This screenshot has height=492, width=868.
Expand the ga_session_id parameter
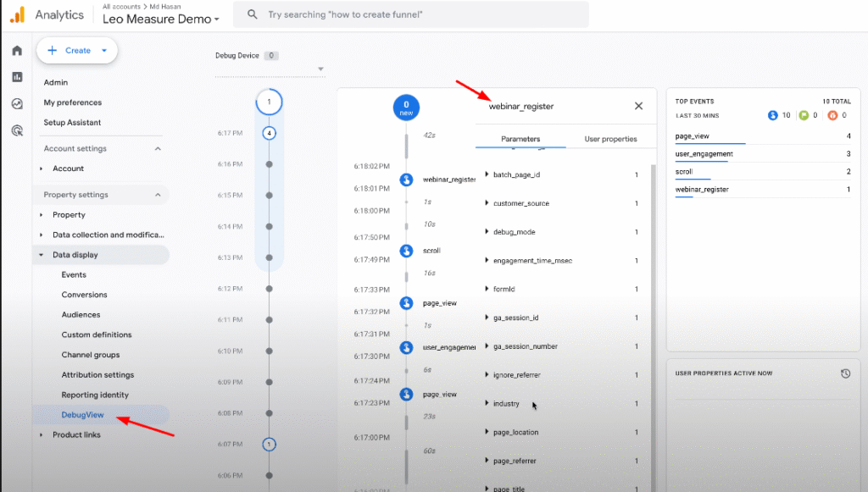[487, 318]
